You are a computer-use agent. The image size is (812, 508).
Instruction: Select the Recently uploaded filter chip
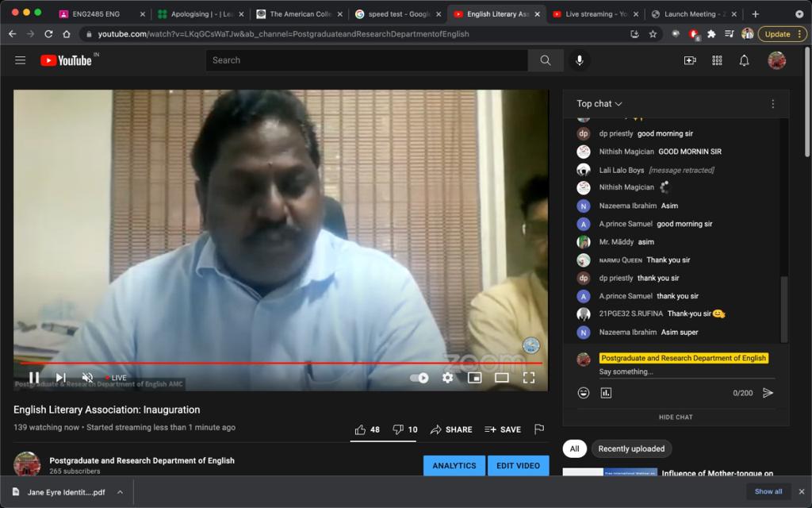pos(631,448)
